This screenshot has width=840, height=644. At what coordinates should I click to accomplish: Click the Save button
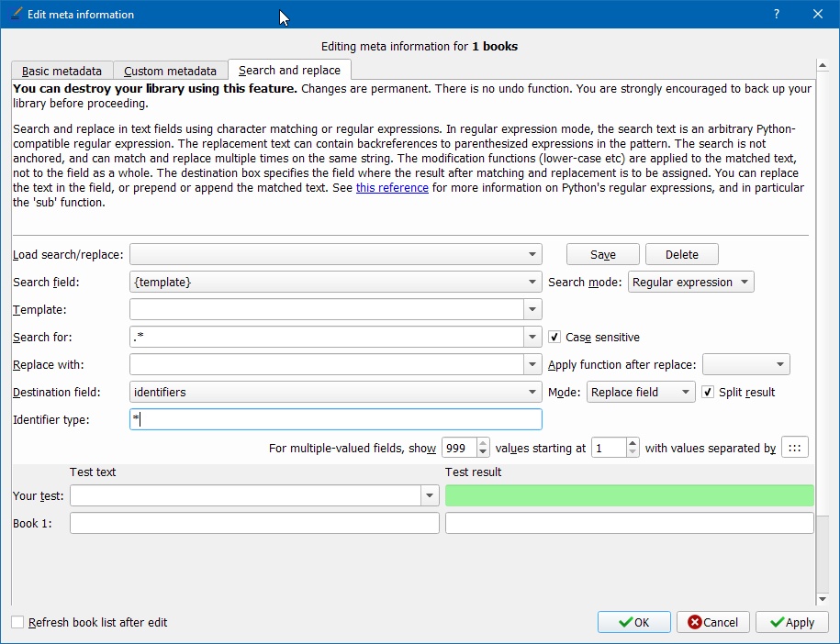tap(602, 255)
